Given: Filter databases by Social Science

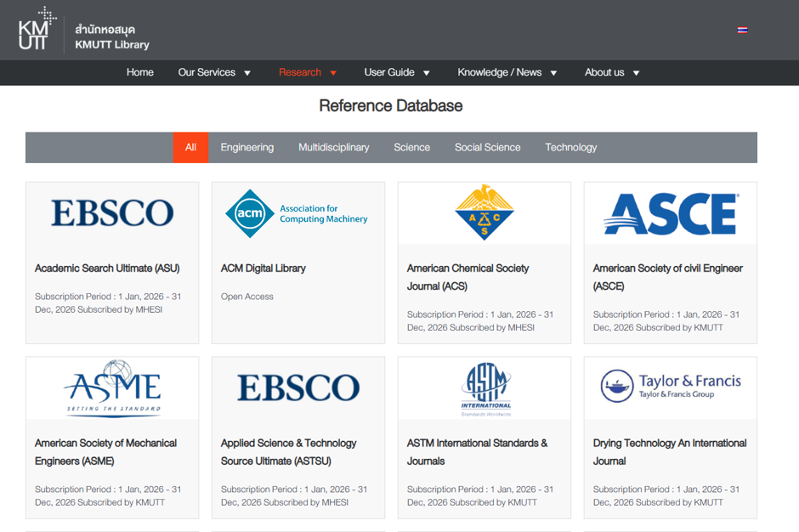Looking at the screenshot, I should 488,147.
